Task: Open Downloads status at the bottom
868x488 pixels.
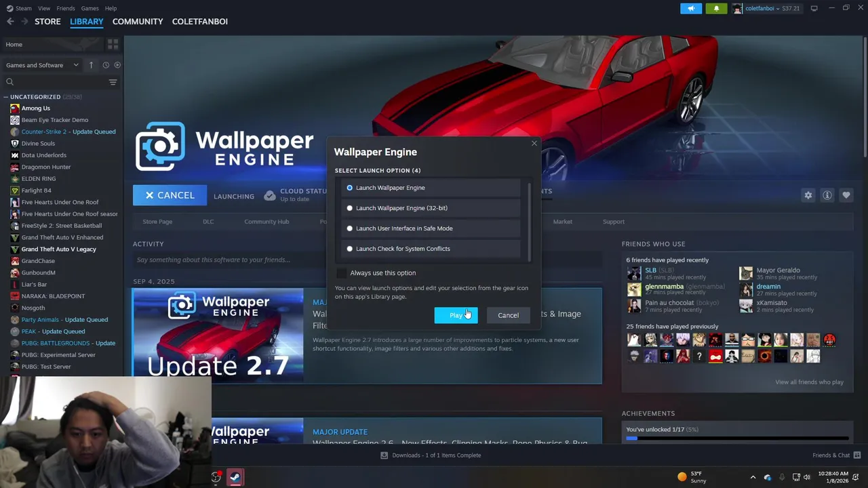Action: tap(431, 455)
